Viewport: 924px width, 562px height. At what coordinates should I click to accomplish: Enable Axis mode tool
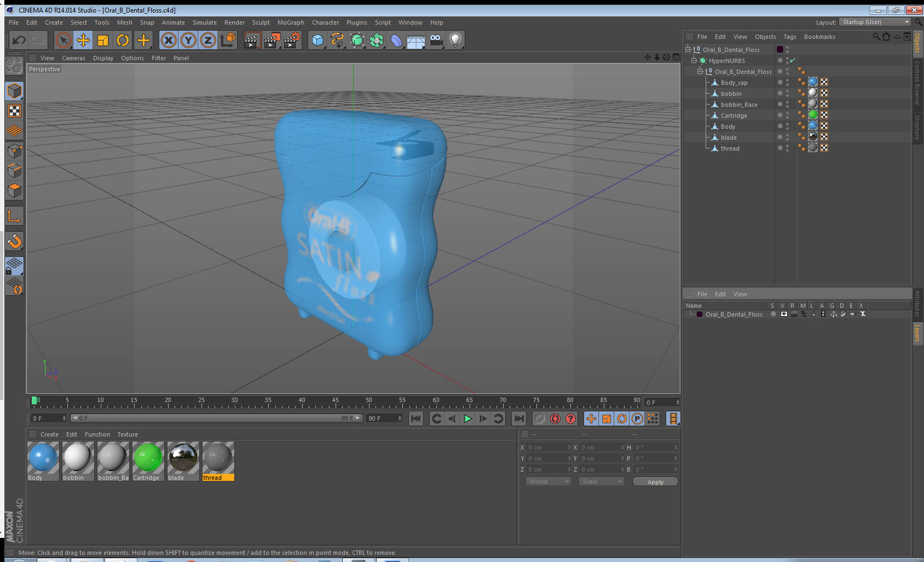[x=15, y=216]
